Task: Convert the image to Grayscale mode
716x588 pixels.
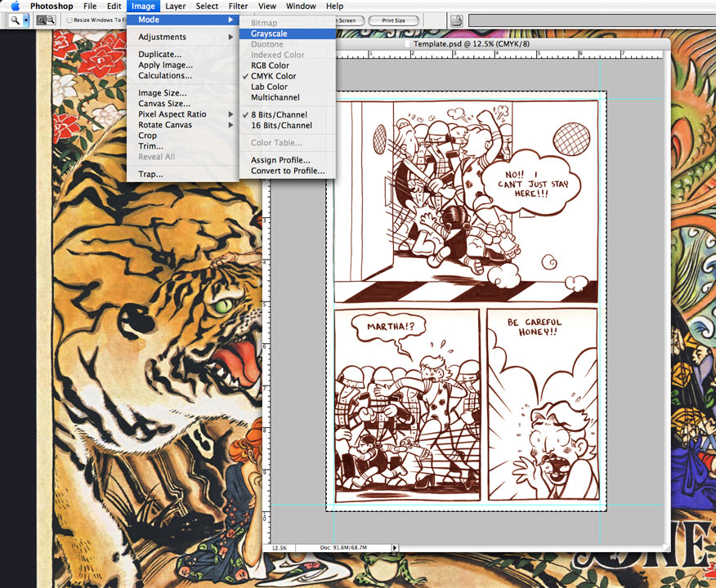Action: tap(287, 33)
